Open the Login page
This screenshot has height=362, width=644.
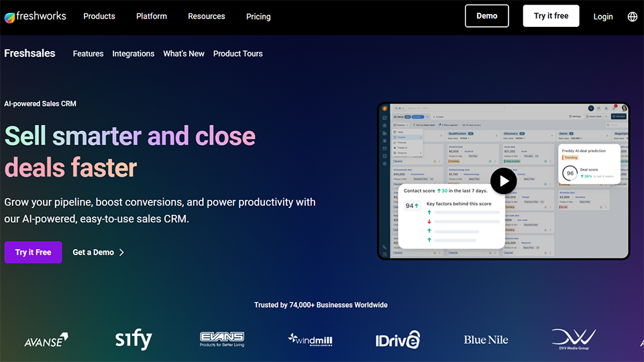tap(603, 17)
